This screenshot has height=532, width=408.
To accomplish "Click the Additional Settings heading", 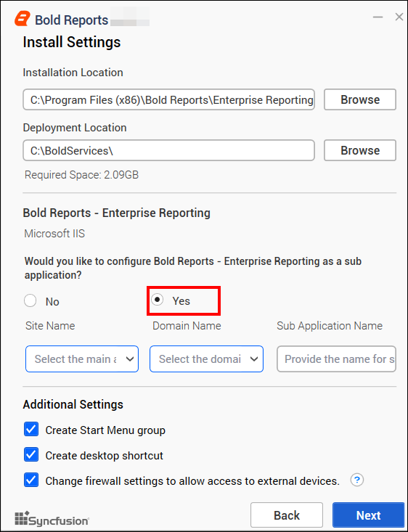I will (73, 404).
